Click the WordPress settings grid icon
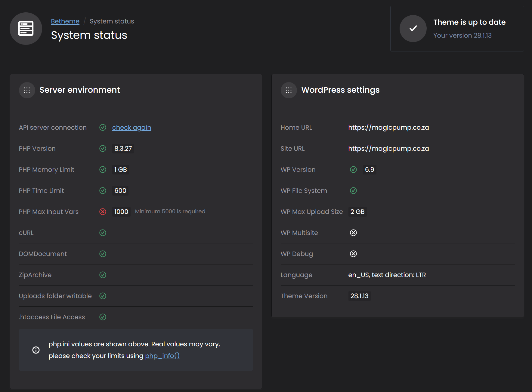 289,90
